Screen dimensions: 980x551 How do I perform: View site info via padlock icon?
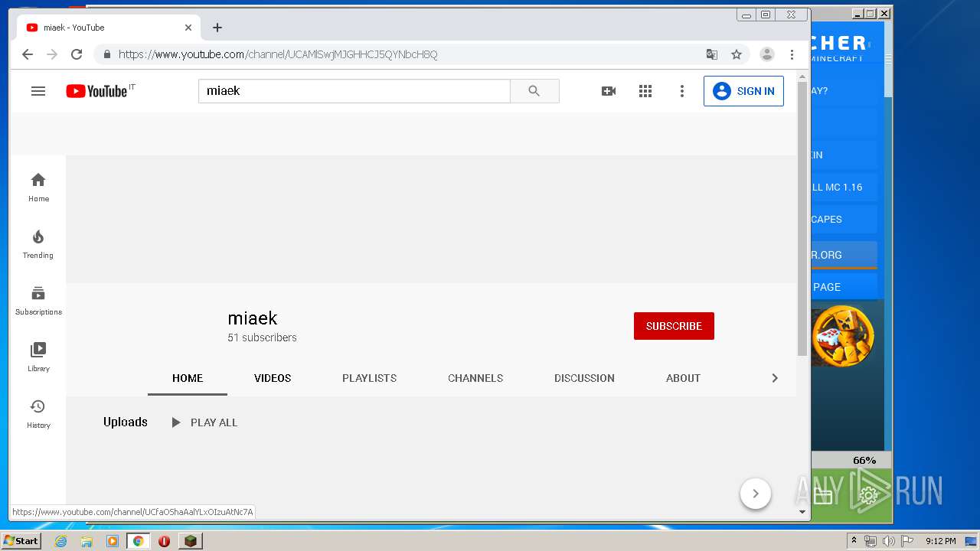pyautogui.click(x=106, y=54)
